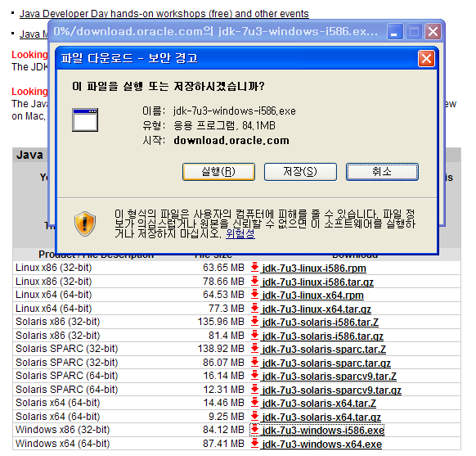Click red download arrow for solaris-i586.tar.Z
Viewport: 476px width, 456px height.
point(254,322)
